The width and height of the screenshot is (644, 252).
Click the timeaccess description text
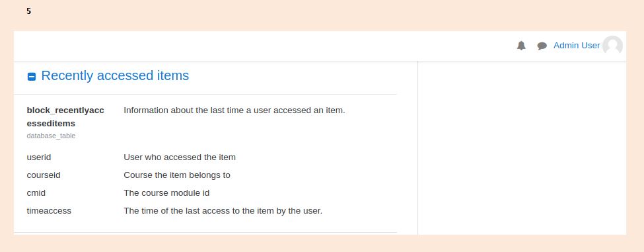(223, 211)
